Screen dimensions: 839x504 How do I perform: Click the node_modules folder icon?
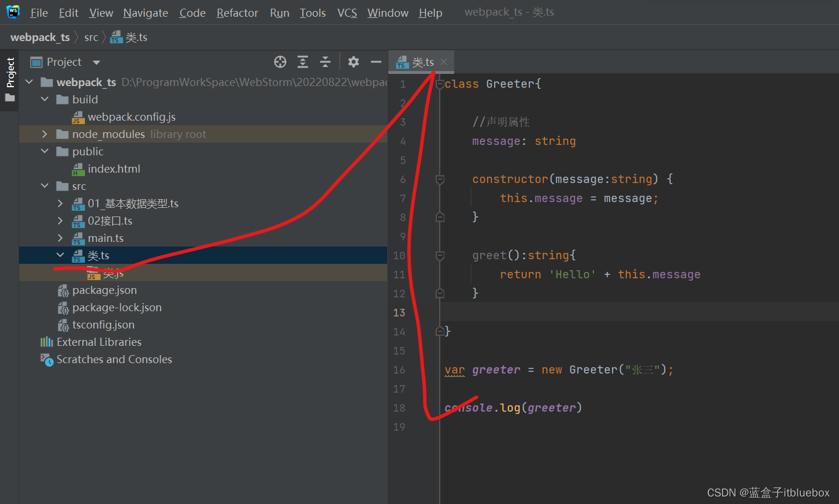pos(62,135)
